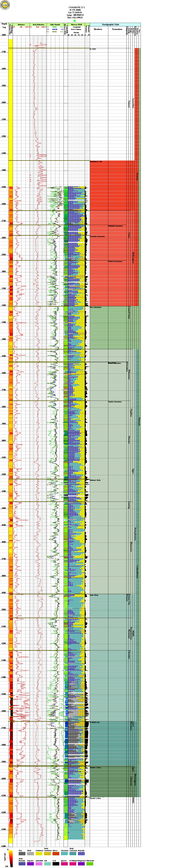This screenshot has width=183, height=868.
Task: Click the Neva Limestone member label
Action: pyautogui.click(x=96, y=307)
